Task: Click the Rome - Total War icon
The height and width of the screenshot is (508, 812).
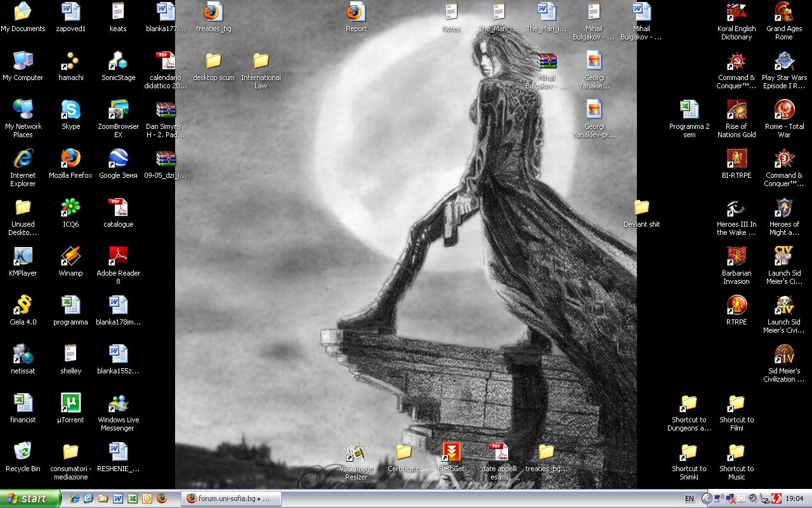Action: [784, 110]
